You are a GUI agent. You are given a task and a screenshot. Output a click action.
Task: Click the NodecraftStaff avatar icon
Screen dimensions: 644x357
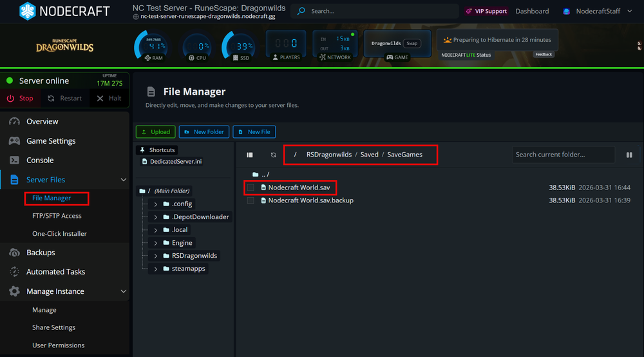(566, 12)
